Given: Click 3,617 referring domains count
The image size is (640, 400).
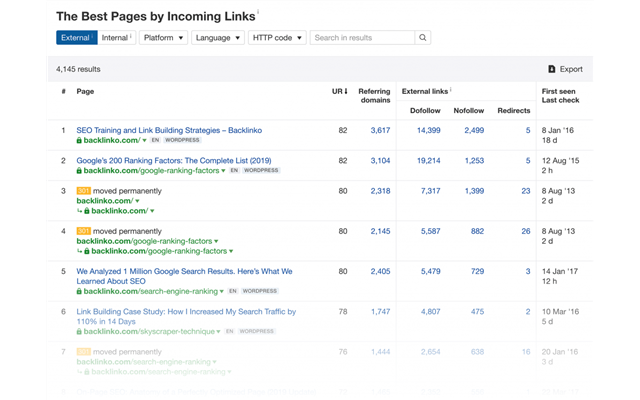Looking at the screenshot, I should 380,130.
